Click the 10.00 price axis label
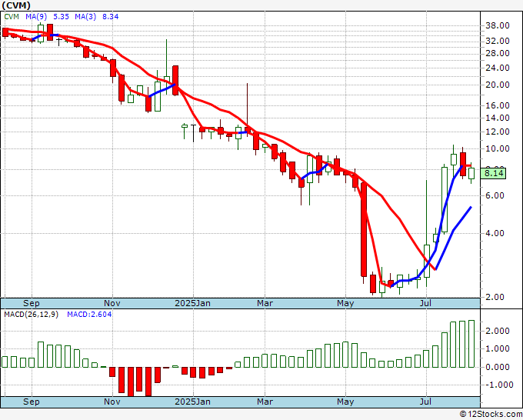This screenshot has width=523, height=420. [498, 148]
